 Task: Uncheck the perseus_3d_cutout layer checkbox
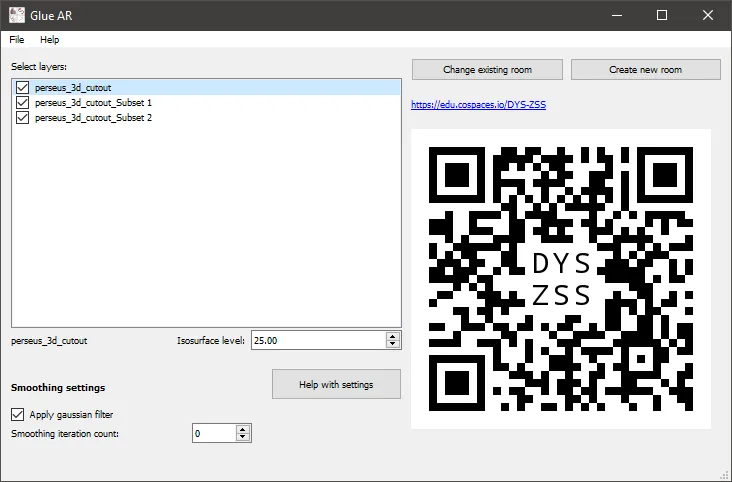(x=22, y=87)
